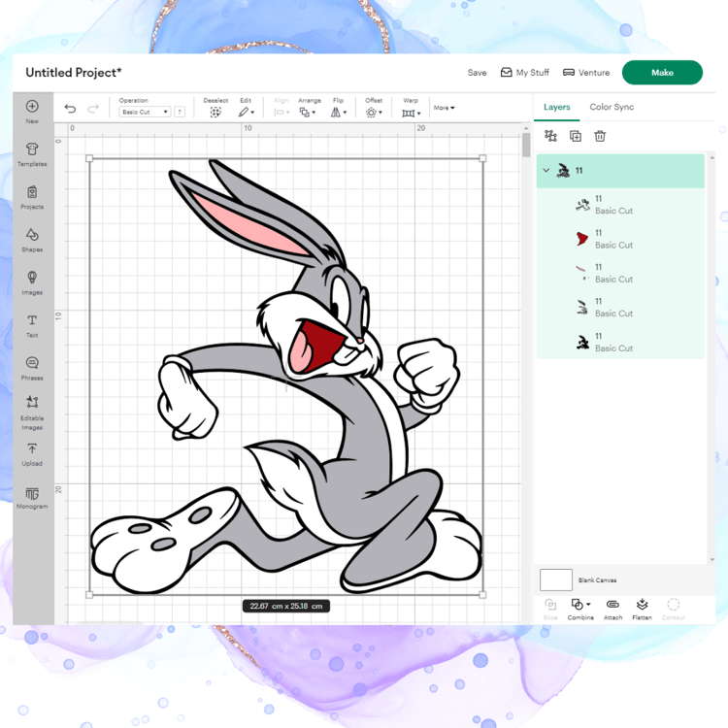Viewport: 728px width, 728px height.
Task: Click the Redo arrow
Action: click(x=93, y=109)
